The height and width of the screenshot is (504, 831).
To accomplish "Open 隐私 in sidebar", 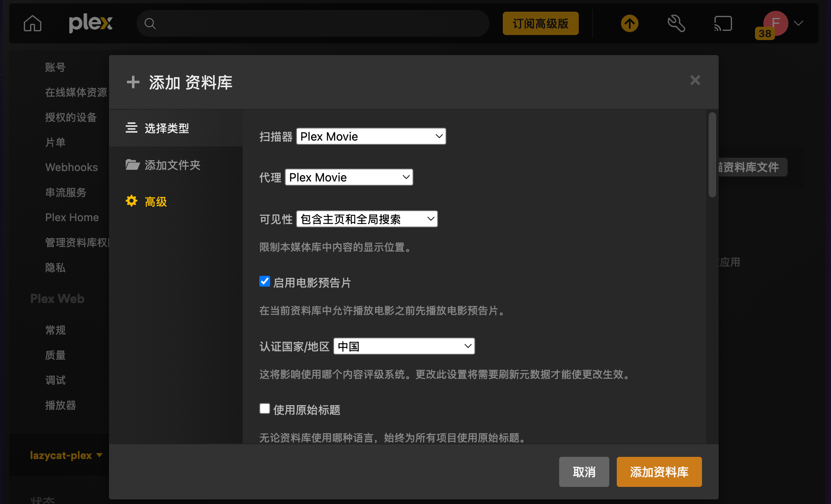I will [x=55, y=267].
